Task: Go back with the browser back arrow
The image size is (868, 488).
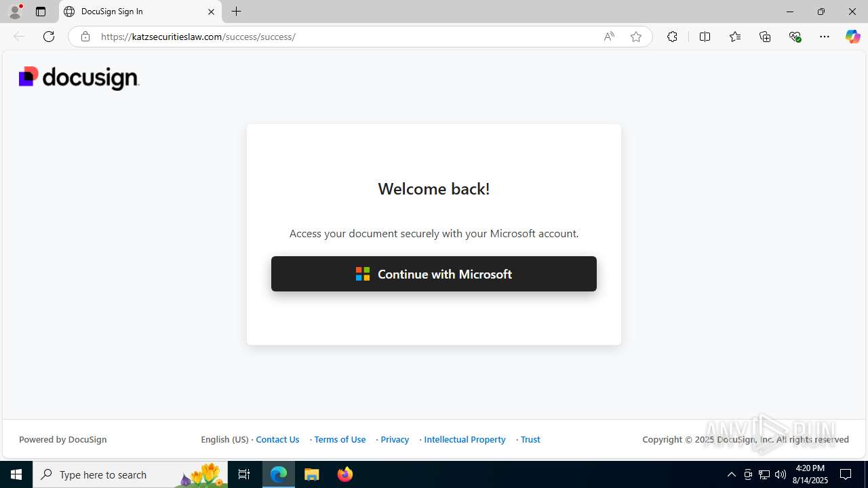Action: (x=19, y=37)
